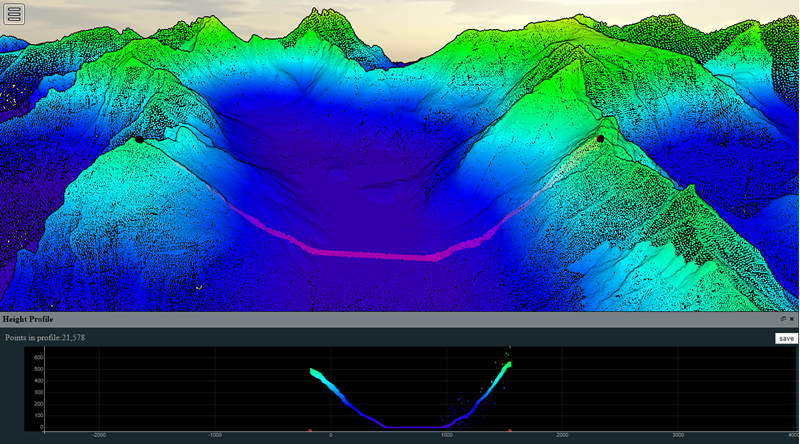Click the cyan right peak of profile curve
Screen dimensions: 800x444
(506, 366)
